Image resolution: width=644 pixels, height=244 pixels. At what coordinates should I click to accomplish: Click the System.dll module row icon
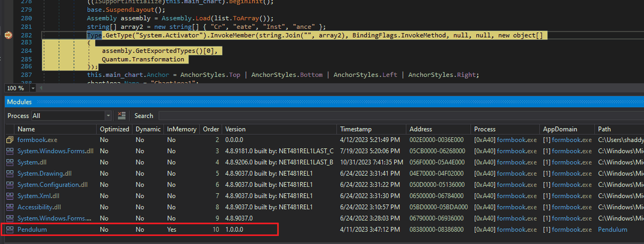pos(9,162)
